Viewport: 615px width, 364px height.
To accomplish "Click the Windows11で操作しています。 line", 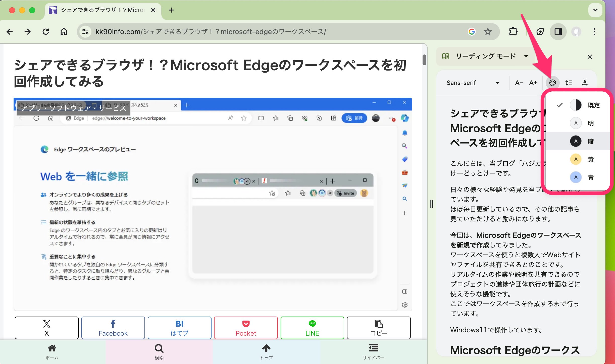I will 497,330.
